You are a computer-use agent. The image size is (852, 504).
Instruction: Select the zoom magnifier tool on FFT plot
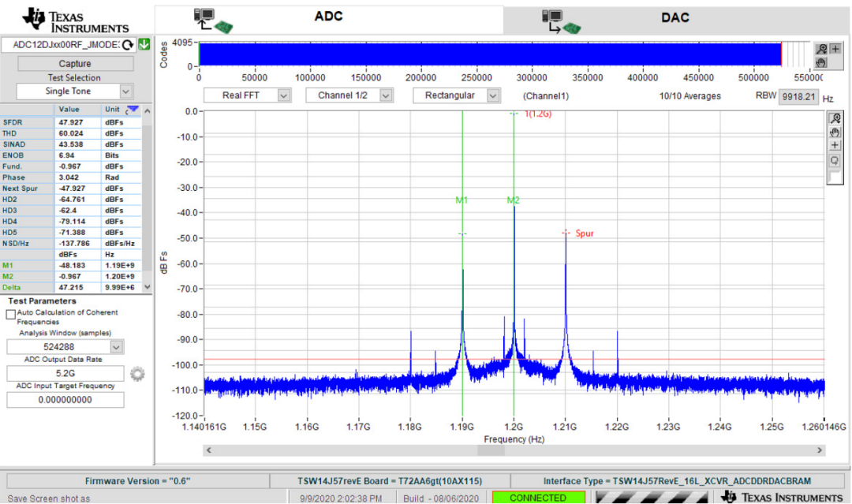835,118
